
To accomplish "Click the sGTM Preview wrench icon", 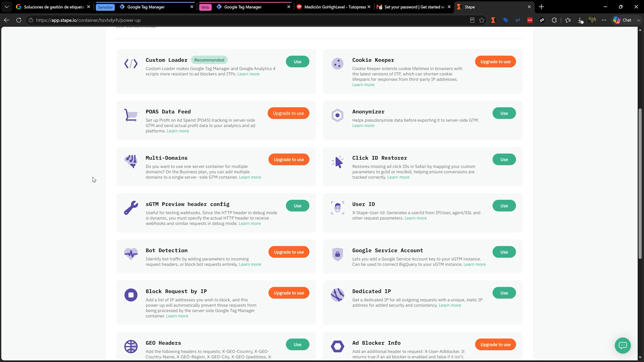I will click(x=131, y=208).
